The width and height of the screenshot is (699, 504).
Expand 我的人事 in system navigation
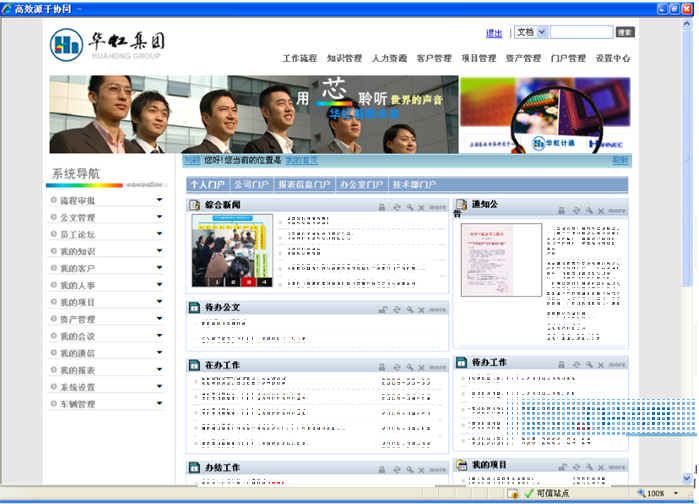159,285
